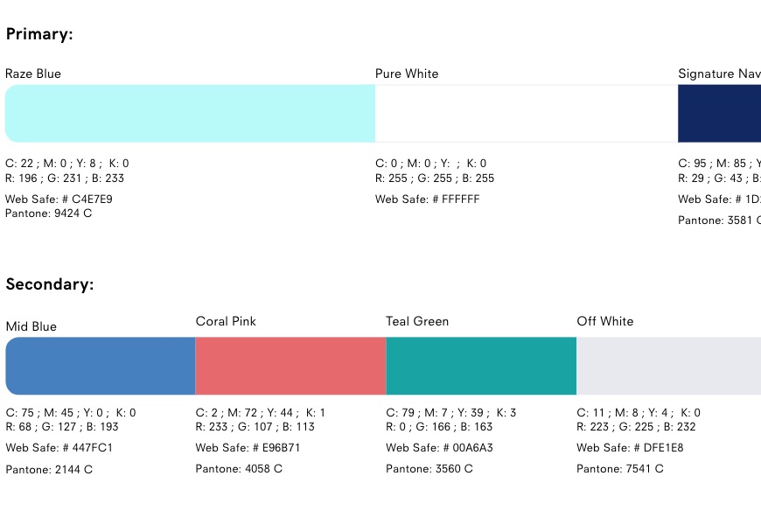Image resolution: width=761 pixels, height=532 pixels.
Task: Click the Secondary section heading
Action: (x=50, y=284)
